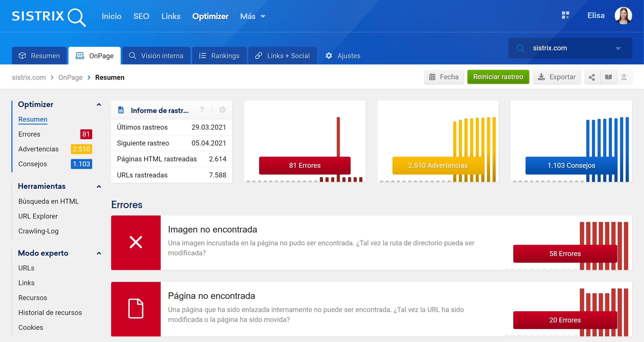Click the red X Imagen no encontrada icon
644x342 pixels.
136,242
